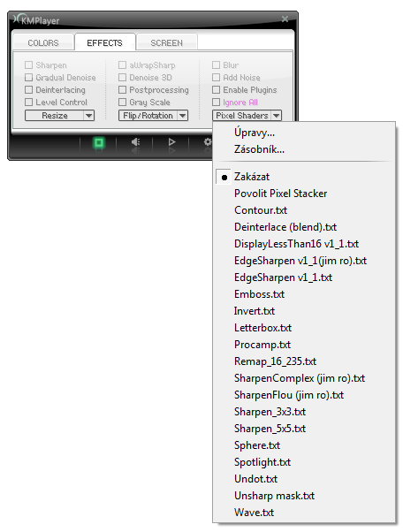
Task: Enable the Deinterlacing checkbox
Action: (x=29, y=89)
